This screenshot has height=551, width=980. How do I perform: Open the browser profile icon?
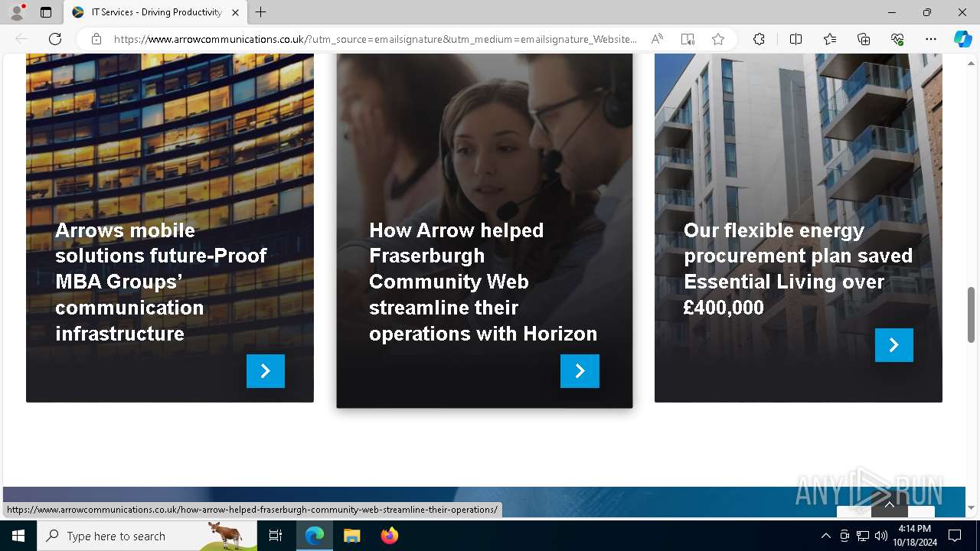click(x=17, y=12)
